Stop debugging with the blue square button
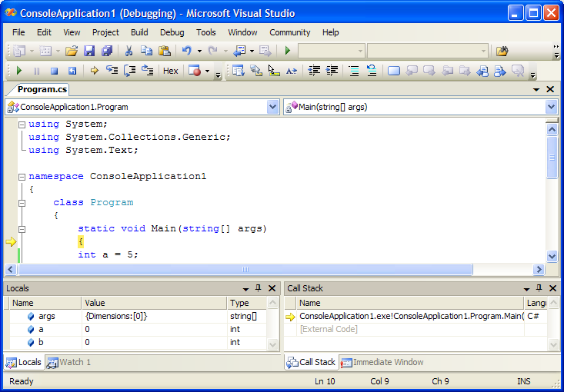564x392 pixels. (x=55, y=71)
